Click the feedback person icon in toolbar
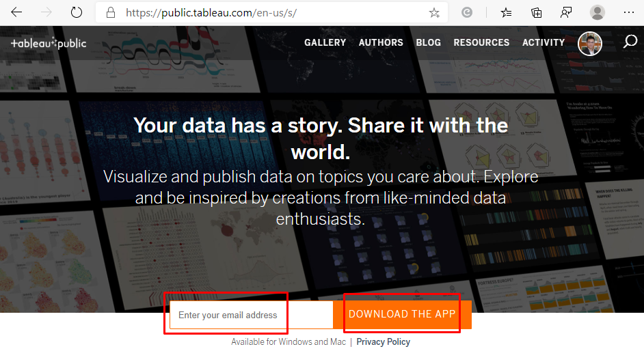Viewport: 644px width, 351px height. click(566, 13)
